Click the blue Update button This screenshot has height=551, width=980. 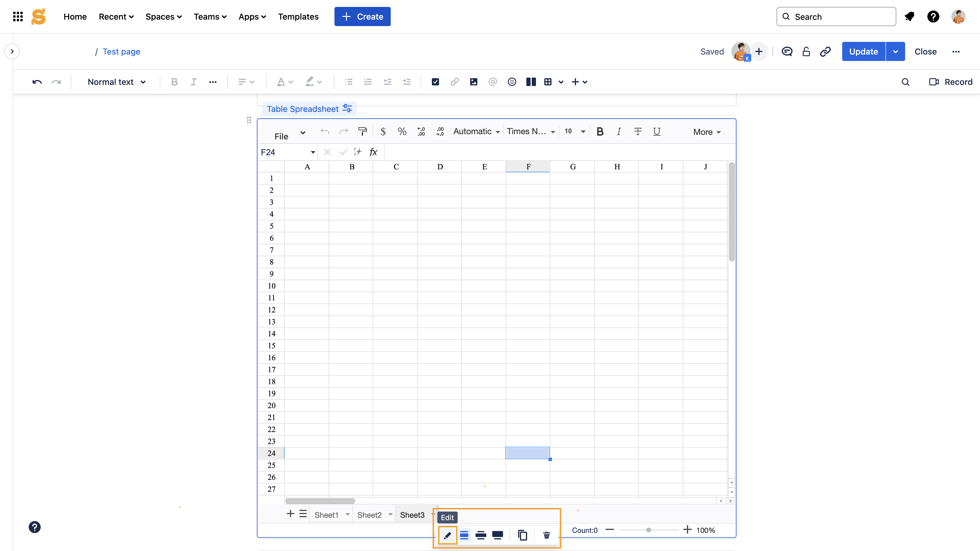[863, 51]
